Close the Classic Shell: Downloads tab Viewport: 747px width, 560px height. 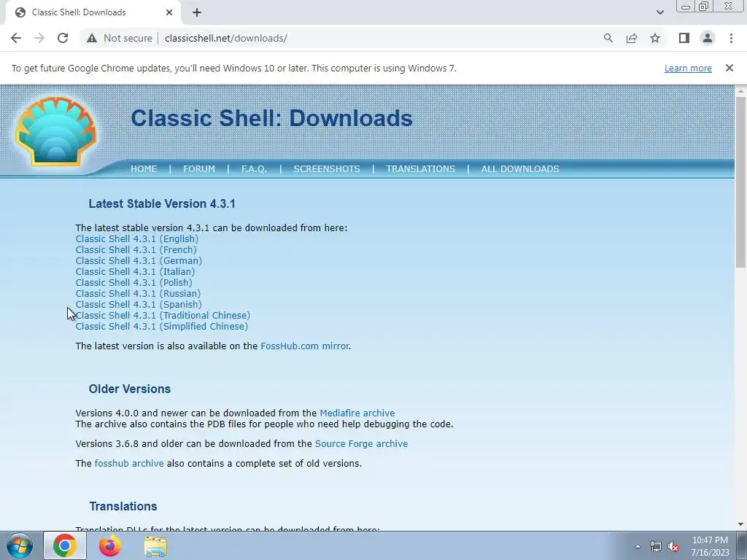click(x=169, y=12)
